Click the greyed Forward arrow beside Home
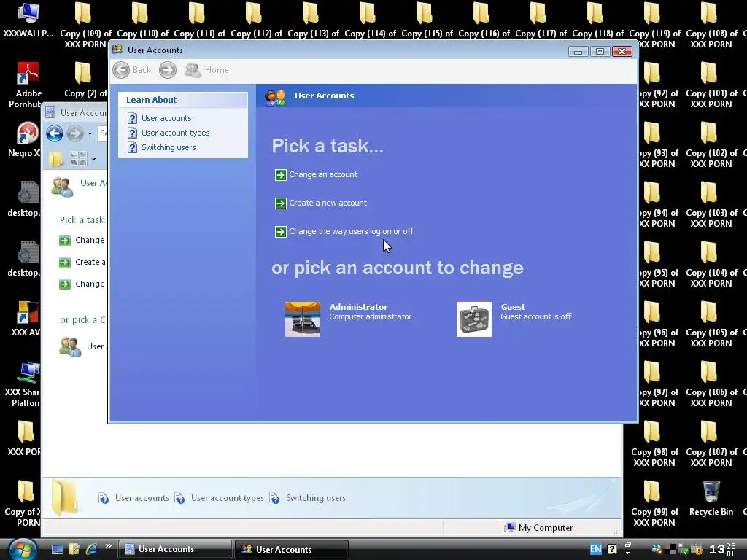The image size is (747, 560). tap(167, 70)
